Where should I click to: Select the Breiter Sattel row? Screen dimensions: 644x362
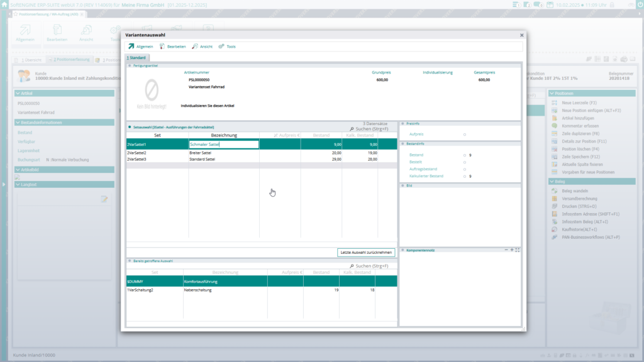pos(220,152)
